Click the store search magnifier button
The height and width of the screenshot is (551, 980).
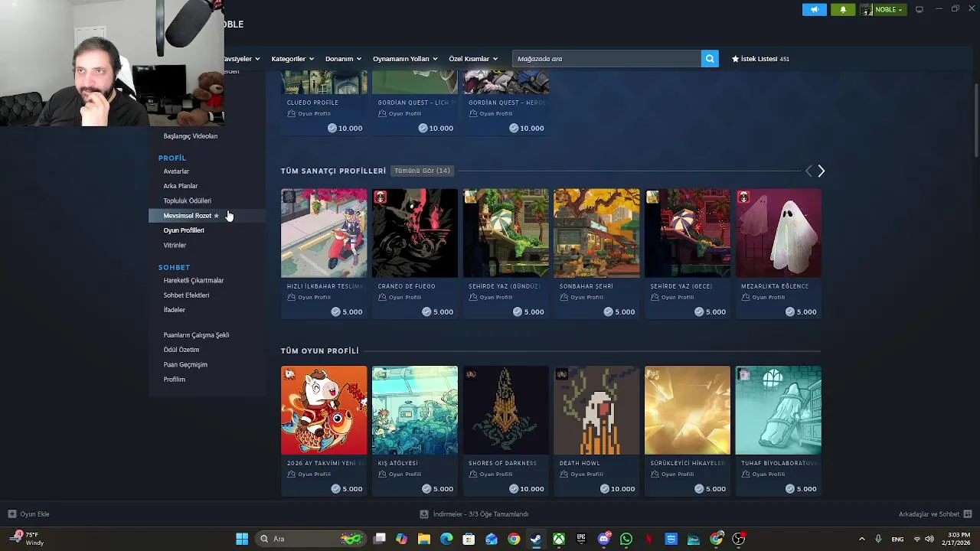tap(710, 59)
